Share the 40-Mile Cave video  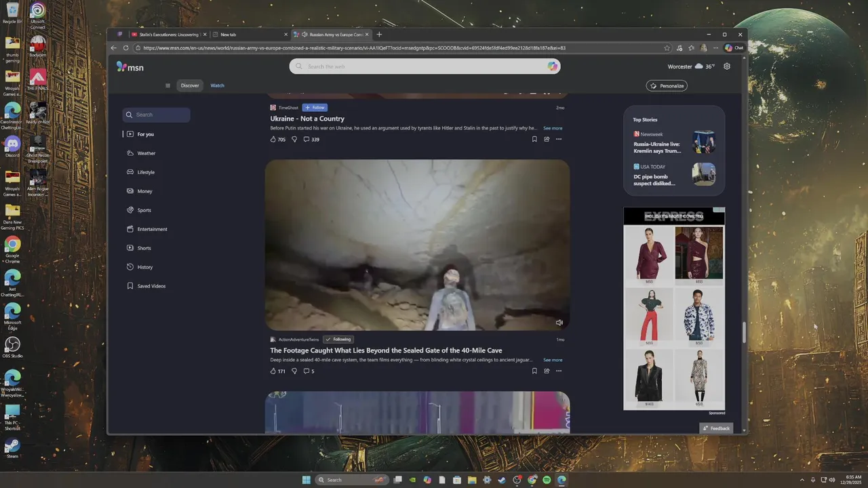click(x=547, y=371)
